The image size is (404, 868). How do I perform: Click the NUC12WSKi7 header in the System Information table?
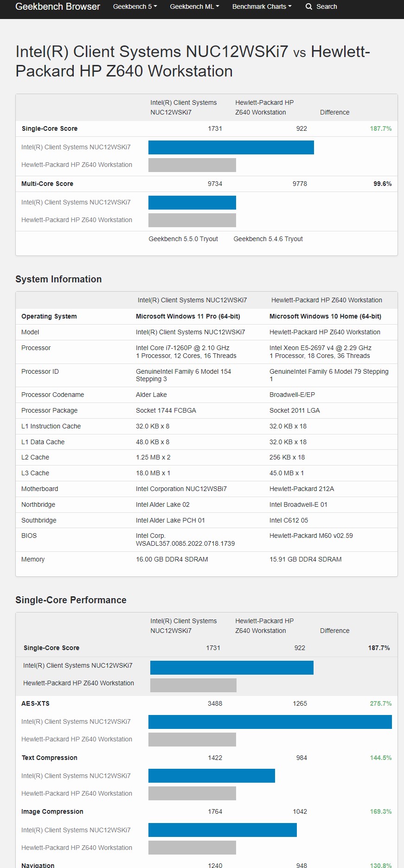192,300
